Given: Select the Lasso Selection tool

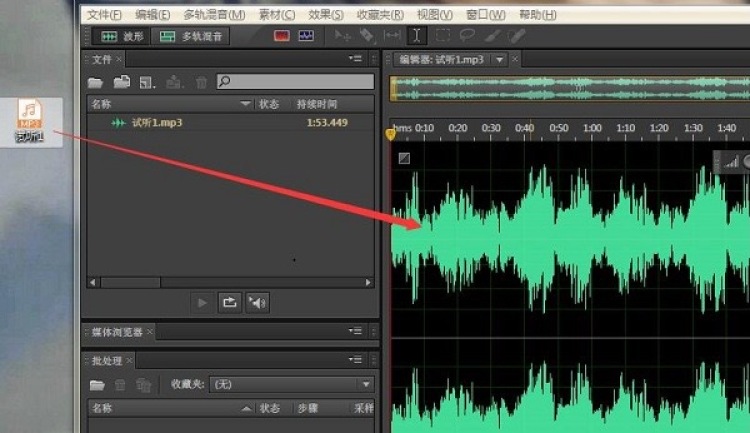Looking at the screenshot, I should 467,36.
